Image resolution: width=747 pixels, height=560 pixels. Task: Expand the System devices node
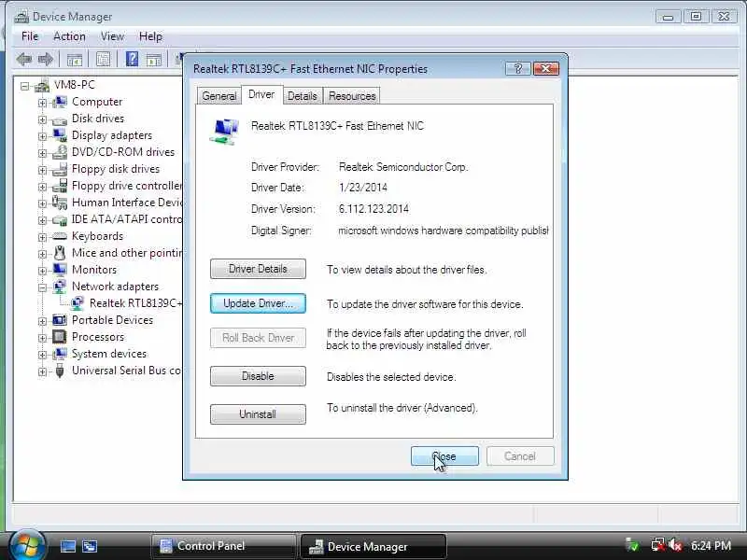pyautogui.click(x=42, y=356)
